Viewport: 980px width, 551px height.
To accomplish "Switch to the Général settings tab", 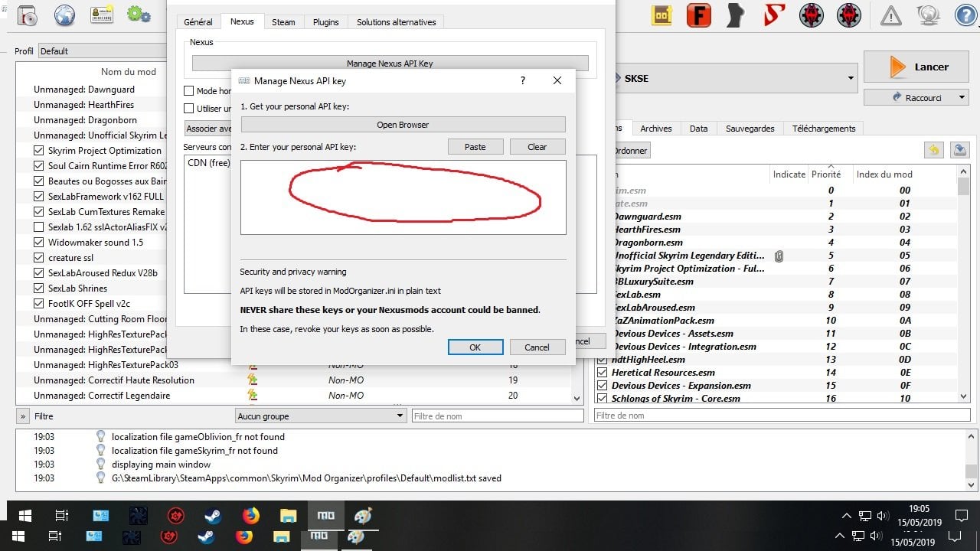I will [198, 22].
